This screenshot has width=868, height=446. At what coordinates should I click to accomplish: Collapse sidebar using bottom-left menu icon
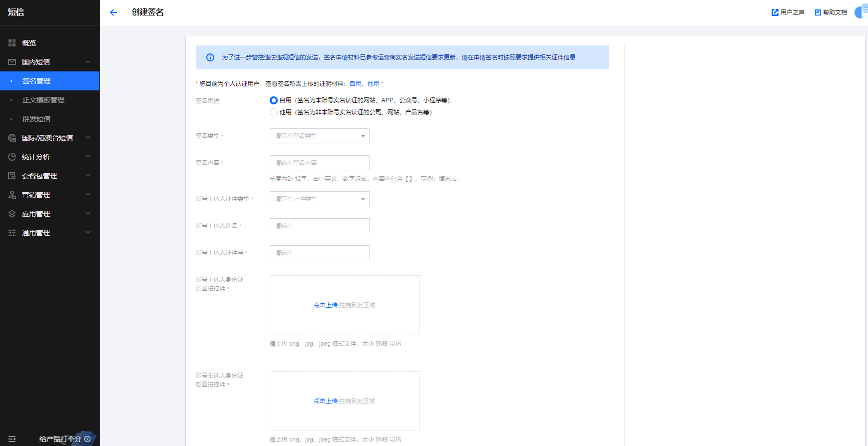click(x=12, y=439)
